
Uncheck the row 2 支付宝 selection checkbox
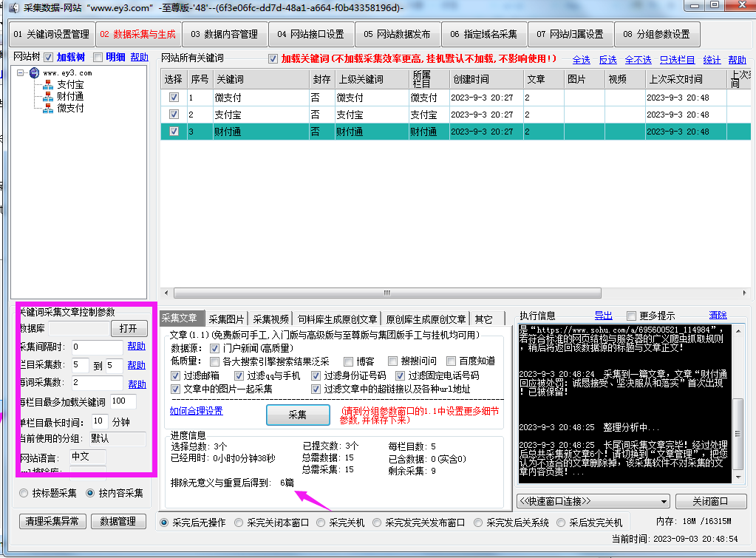pos(174,115)
